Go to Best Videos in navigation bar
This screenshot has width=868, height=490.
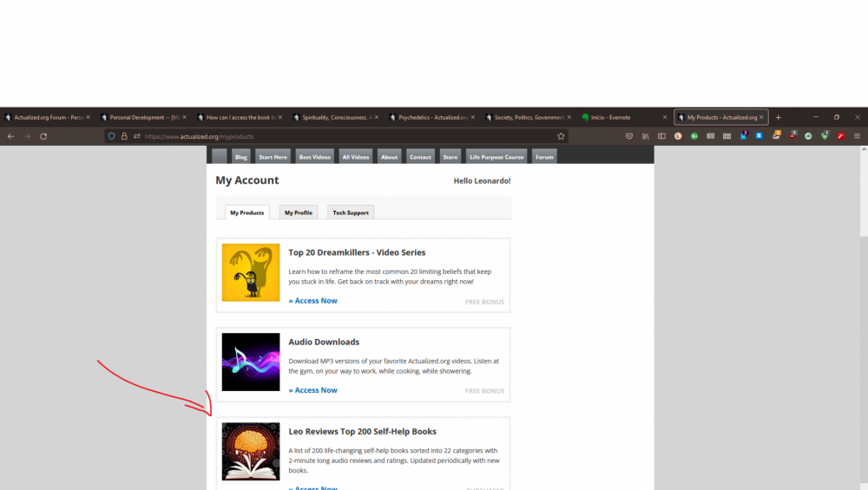(314, 157)
